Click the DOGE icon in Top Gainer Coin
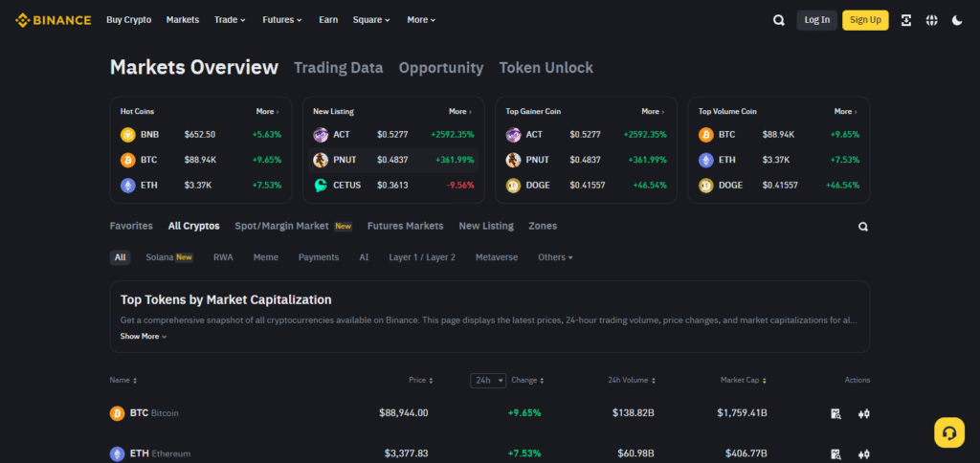 coord(513,186)
